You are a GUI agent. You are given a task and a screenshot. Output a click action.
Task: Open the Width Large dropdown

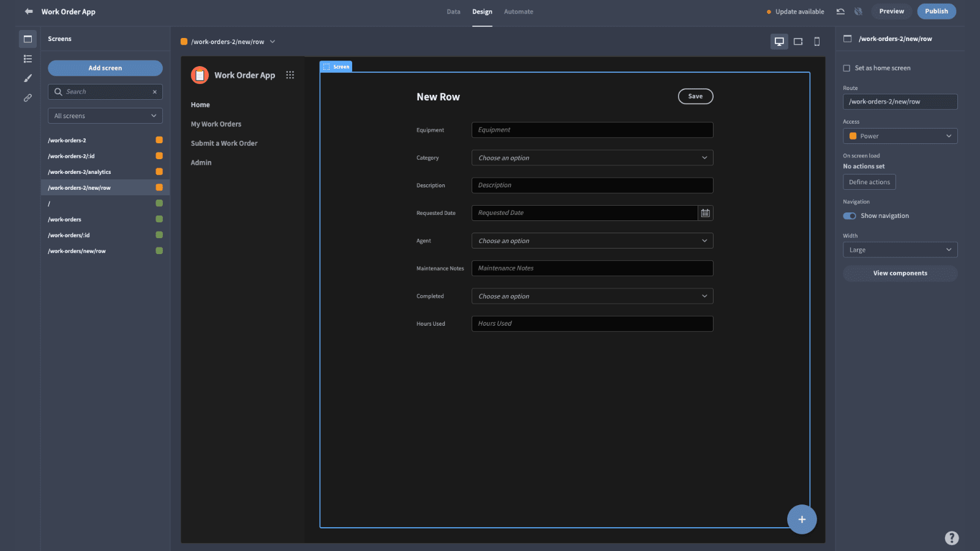coord(900,250)
